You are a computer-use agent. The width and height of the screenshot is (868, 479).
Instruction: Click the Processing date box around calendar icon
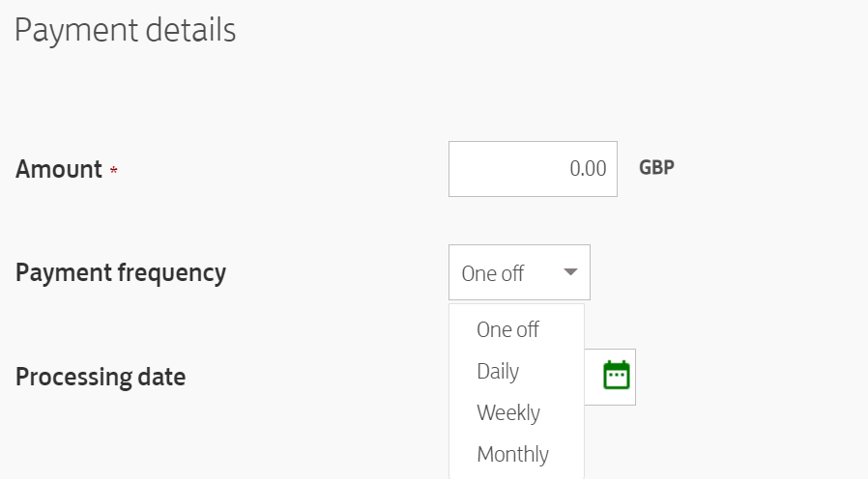pos(610,377)
